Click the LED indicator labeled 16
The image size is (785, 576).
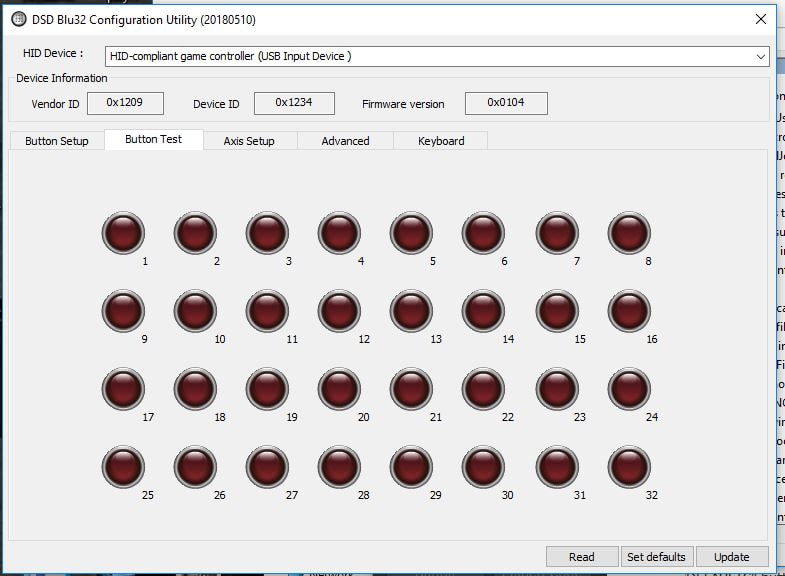(x=629, y=312)
